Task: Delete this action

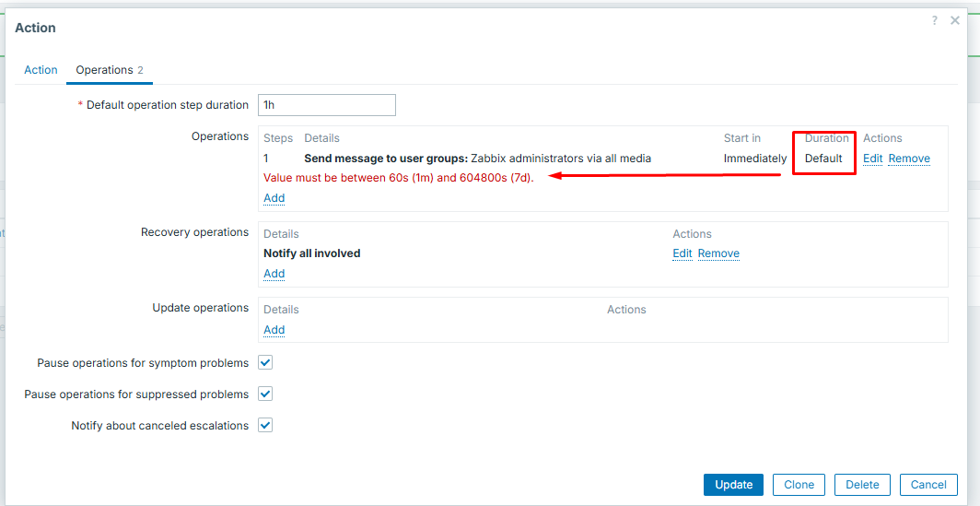Action: pyautogui.click(x=862, y=485)
